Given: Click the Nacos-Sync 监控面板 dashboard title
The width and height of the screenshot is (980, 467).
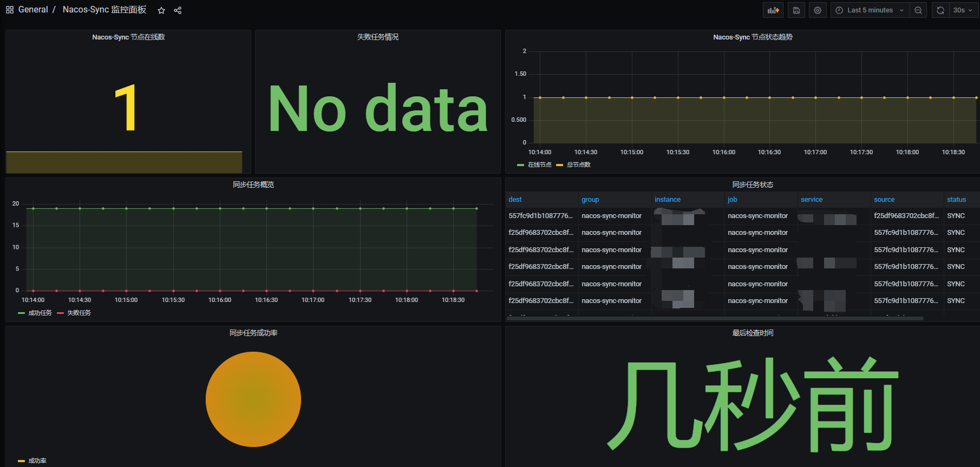Looking at the screenshot, I should [x=104, y=10].
